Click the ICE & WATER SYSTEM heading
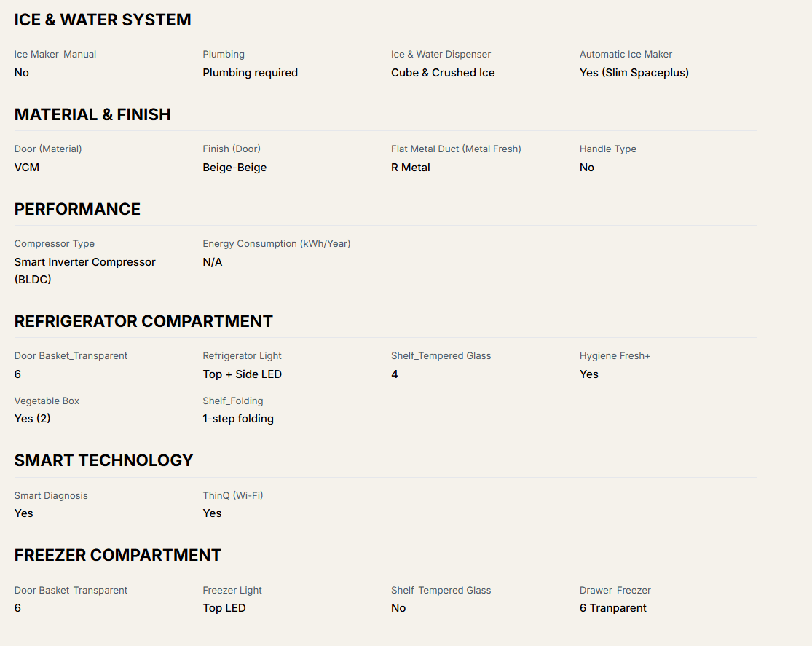The image size is (812, 646). point(103,20)
